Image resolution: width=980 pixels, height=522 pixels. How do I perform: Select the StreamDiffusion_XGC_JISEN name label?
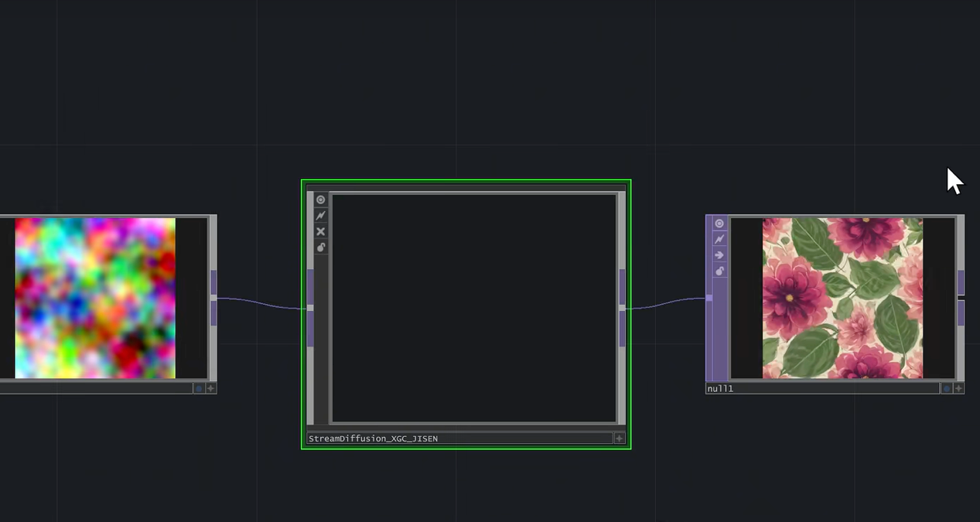[x=373, y=438]
